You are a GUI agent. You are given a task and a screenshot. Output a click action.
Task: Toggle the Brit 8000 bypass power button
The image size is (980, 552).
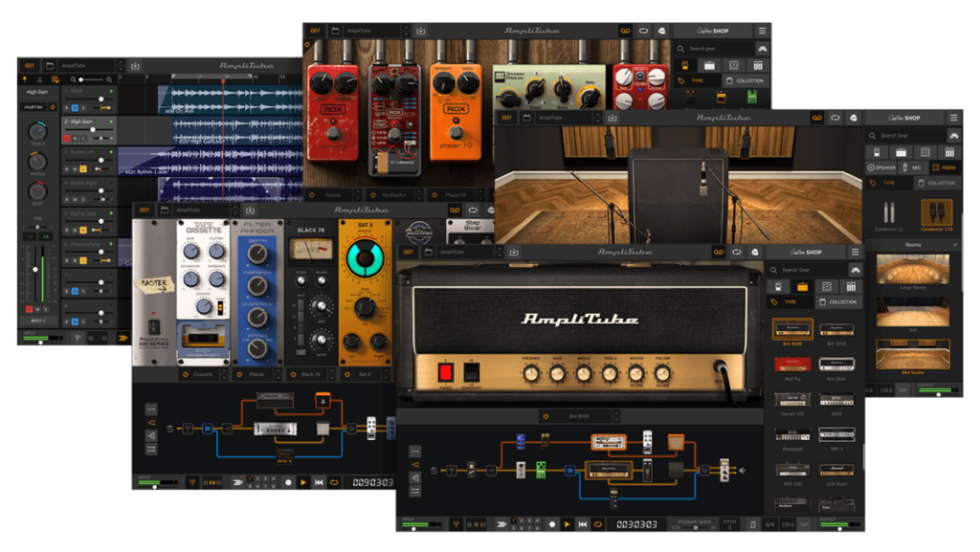click(546, 416)
